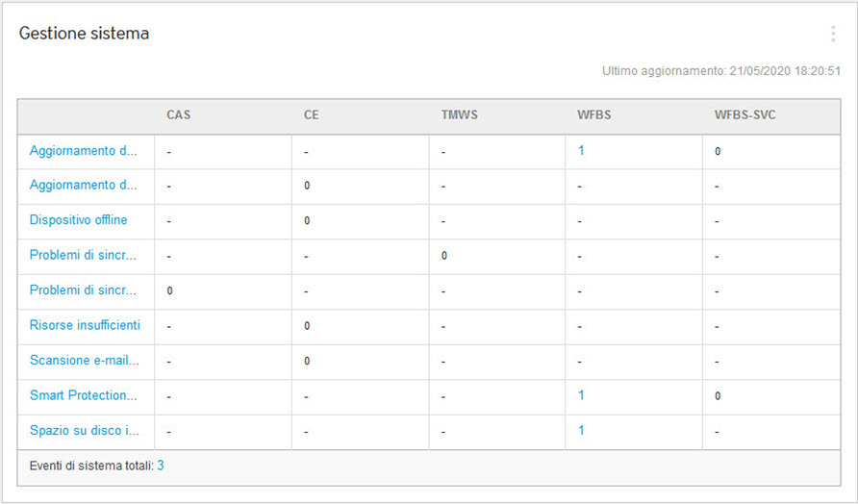Click the WFBS-SVC column header
The width and height of the screenshot is (858, 504).
744,114
